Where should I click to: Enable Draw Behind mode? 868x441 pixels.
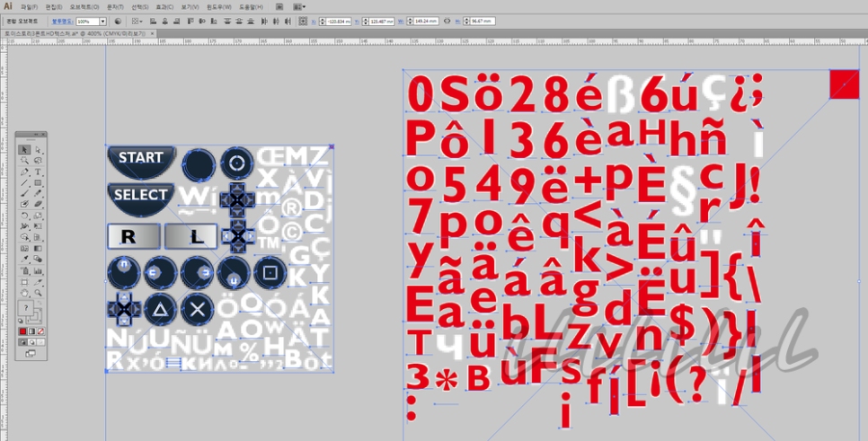point(31,341)
